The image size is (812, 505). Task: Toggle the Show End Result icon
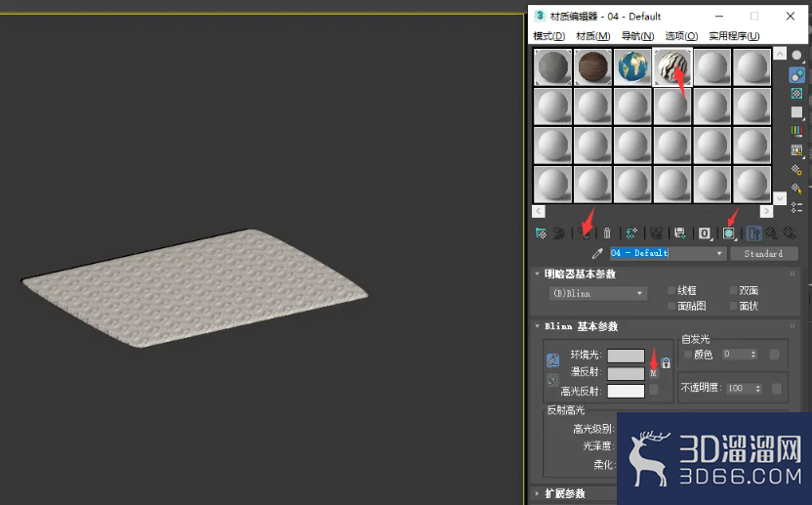[754, 233]
